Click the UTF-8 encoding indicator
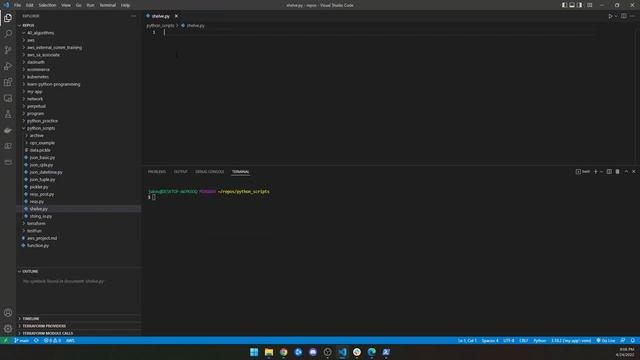This screenshot has height=360, width=640. (x=509, y=340)
